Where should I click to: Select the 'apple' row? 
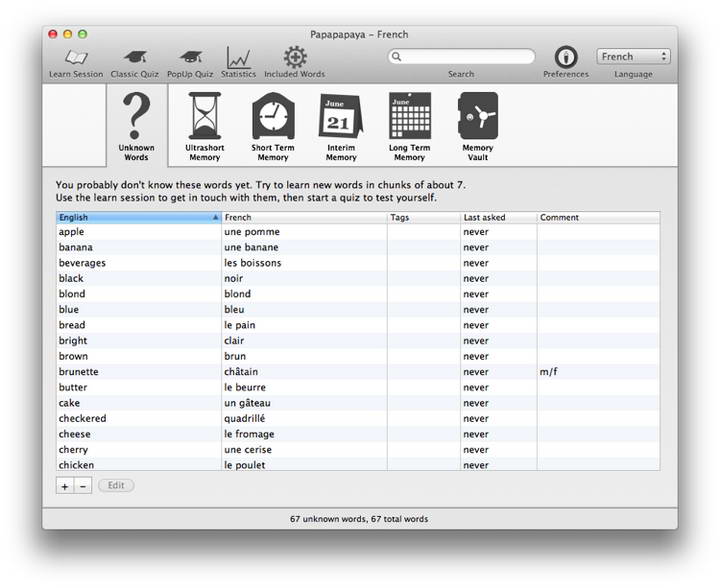coord(358,232)
